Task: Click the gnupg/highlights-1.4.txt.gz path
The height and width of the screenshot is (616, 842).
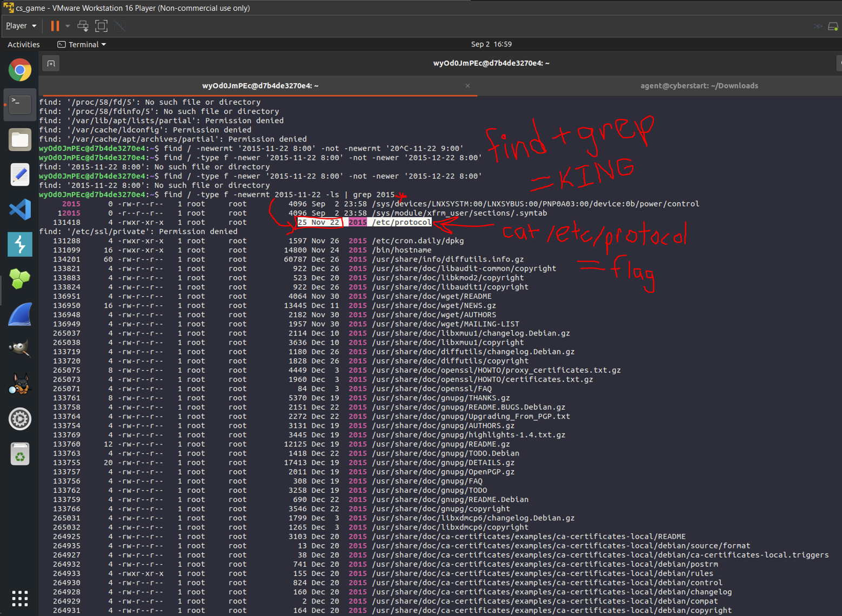Action: pos(469,434)
